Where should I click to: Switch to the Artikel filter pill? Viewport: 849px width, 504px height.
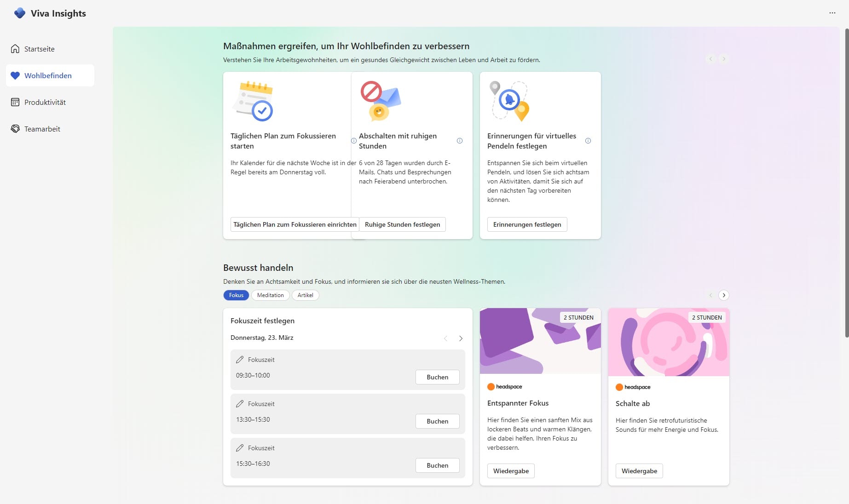[x=305, y=295]
